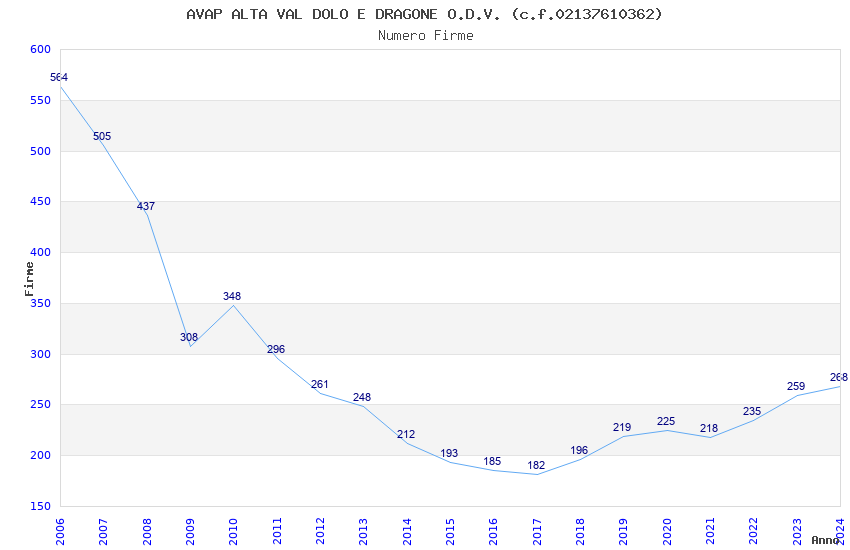Click y-axis tick label 550
The height and width of the screenshot is (550, 850).
41,100
